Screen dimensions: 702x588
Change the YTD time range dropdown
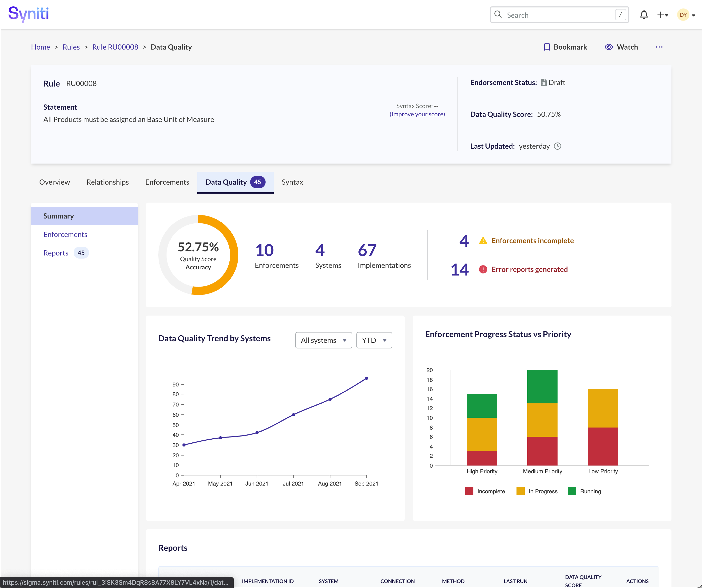tap(374, 340)
